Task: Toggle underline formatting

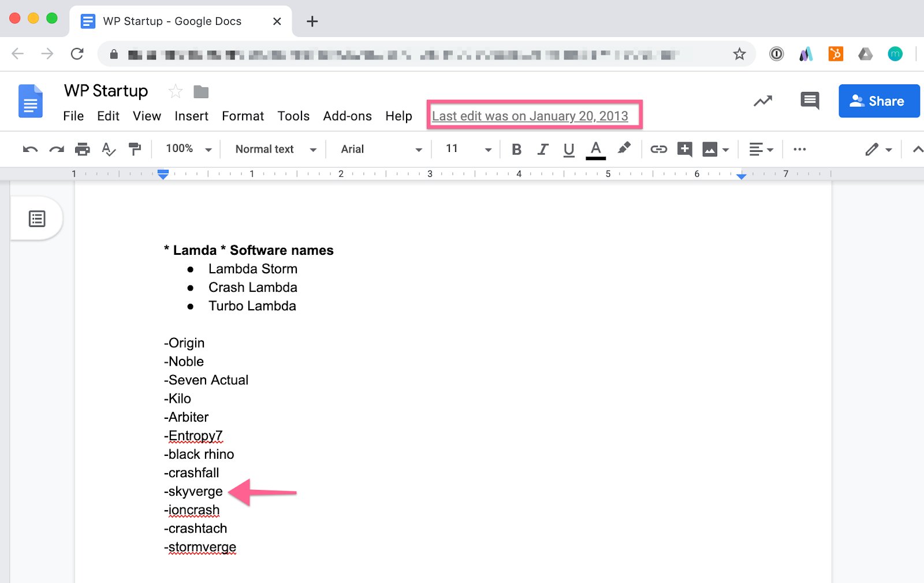Action: pyautogui.click(x=569, y=150)
